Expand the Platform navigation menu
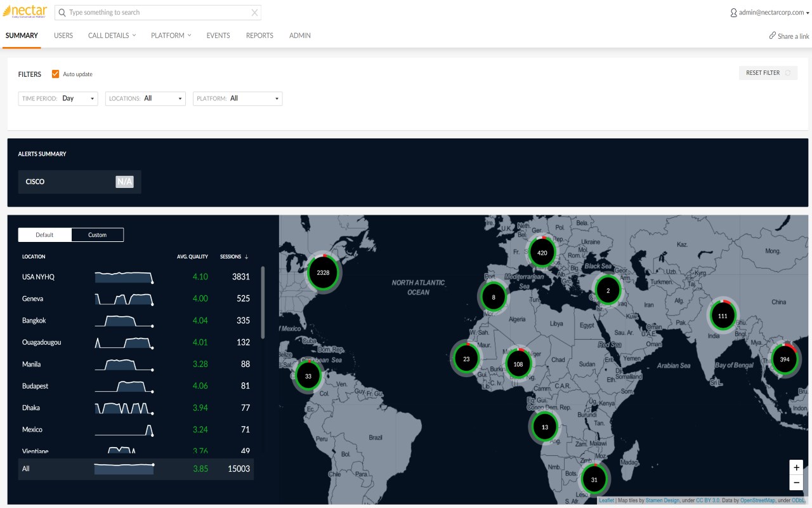The width and height of the screenshot is (812, 508). click(x=171, y=36)
